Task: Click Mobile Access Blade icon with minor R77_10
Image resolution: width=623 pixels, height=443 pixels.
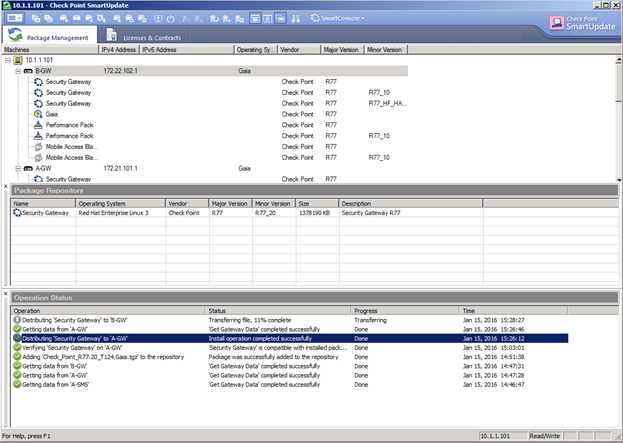Action: (x=38, y=158)
